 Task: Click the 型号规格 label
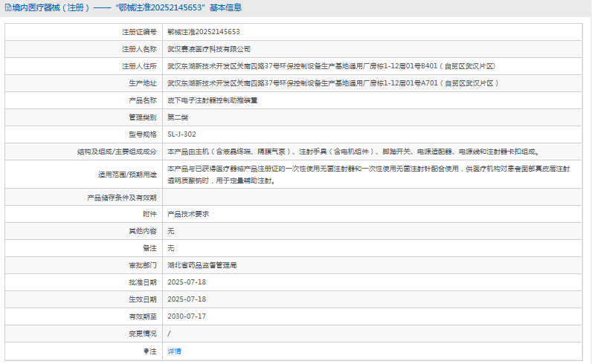point(142,134)
